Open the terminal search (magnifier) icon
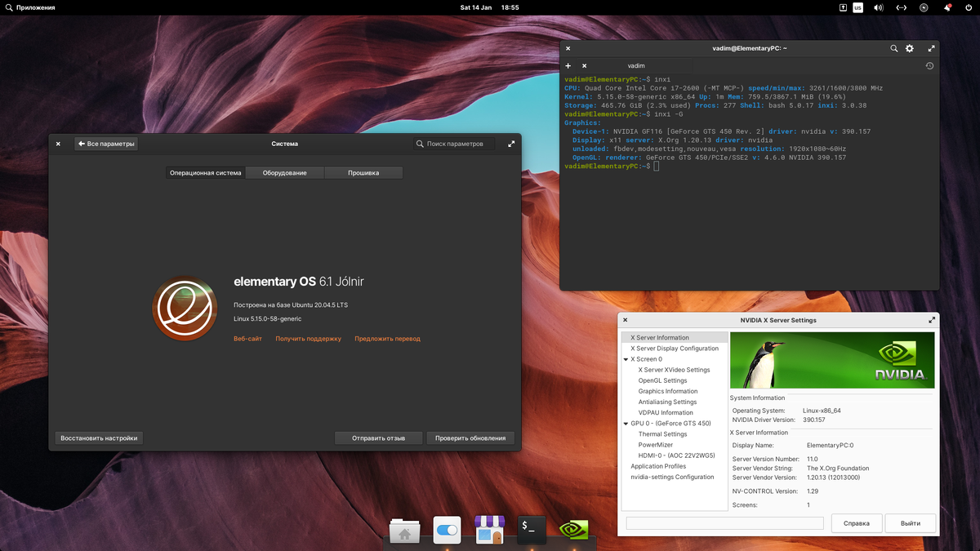 pyautogui.click(x=894, y=49)
